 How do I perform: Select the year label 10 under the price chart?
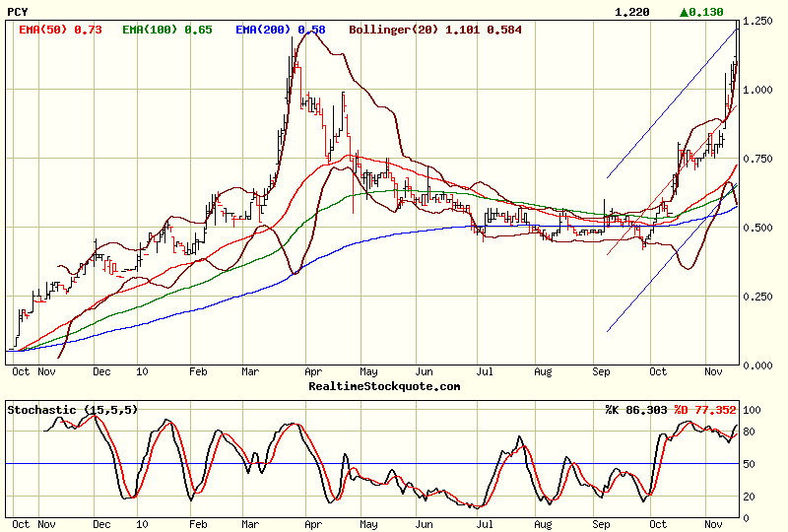pos(142,371)
